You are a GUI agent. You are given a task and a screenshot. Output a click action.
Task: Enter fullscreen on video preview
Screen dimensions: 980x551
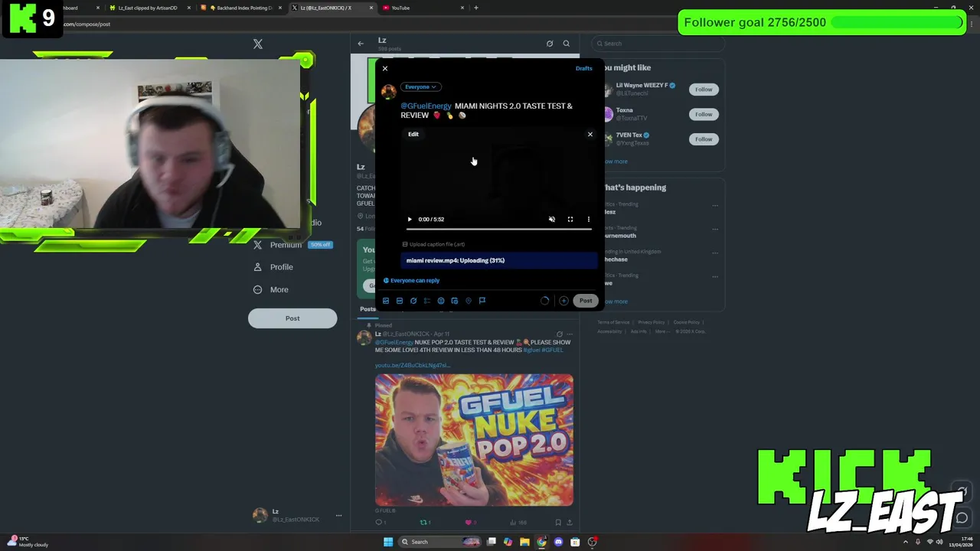[570, 220]
